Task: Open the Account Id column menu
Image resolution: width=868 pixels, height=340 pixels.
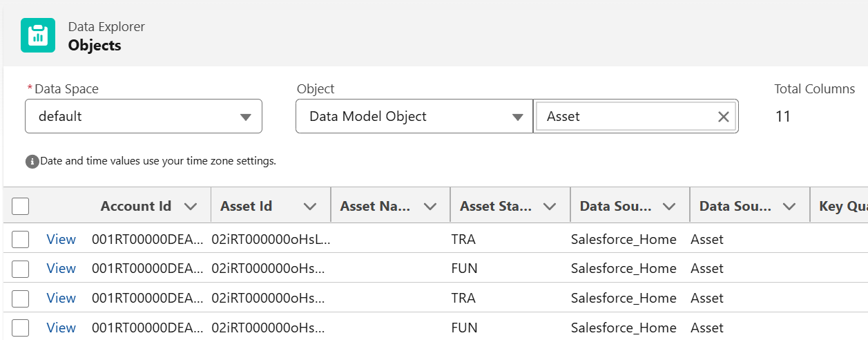Action: click(191, 207)
